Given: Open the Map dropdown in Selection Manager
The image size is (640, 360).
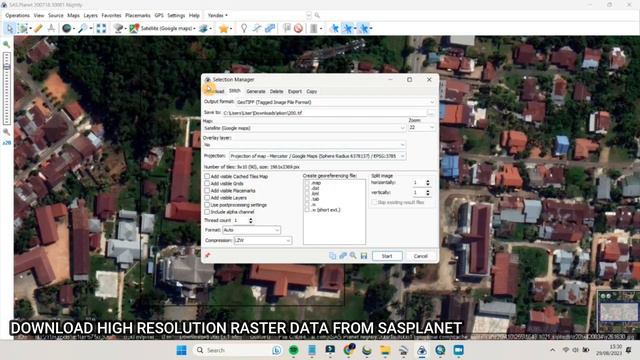Looking at the screenshot, I should [304, 128].
